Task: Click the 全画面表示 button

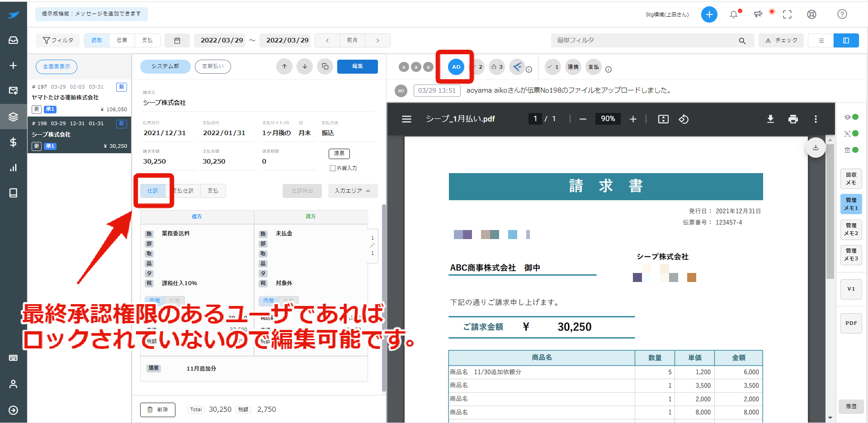Action: [x=57, y=67]
